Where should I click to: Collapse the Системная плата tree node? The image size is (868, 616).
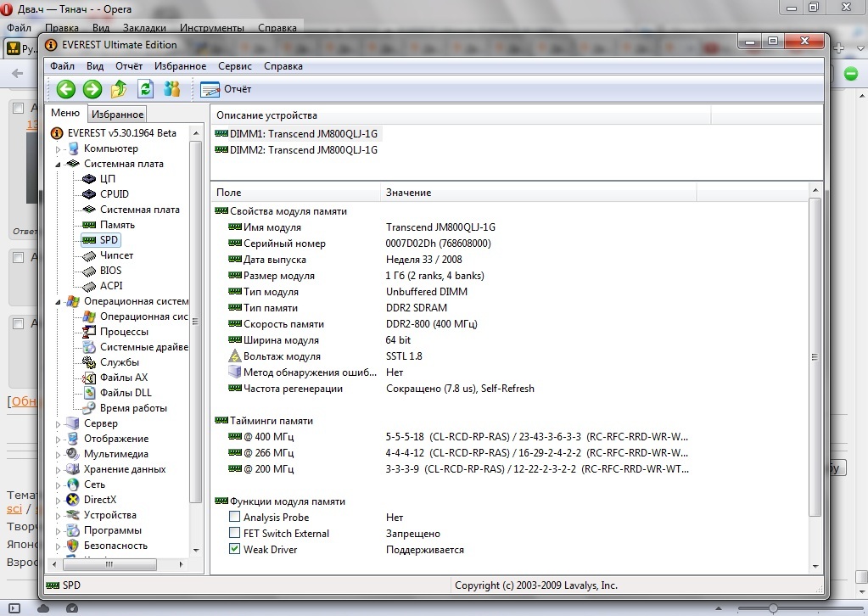pos(59,165)
